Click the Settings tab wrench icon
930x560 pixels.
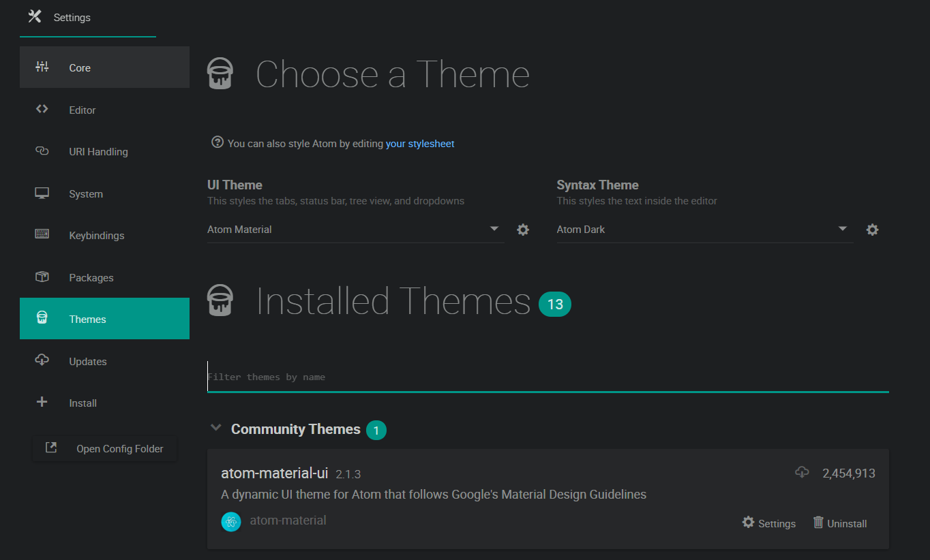(x=35, y=16)
